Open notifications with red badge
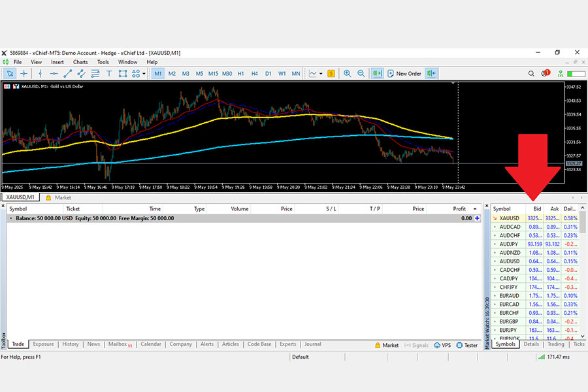This screenshot has width=588, height=392. (x=546, y=73)
